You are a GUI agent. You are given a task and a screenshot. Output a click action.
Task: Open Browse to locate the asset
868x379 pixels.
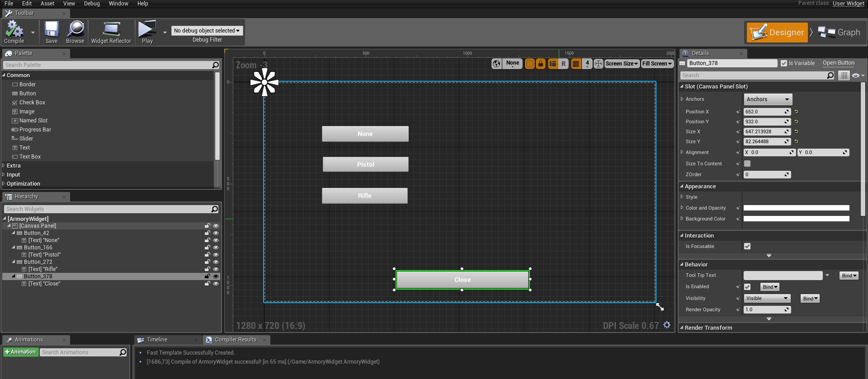75,31
